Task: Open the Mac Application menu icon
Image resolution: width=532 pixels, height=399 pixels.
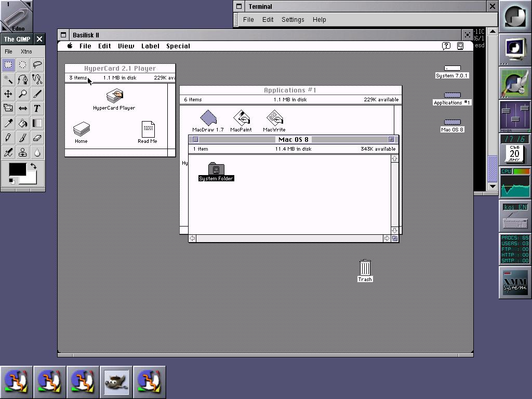Action: point(460,46)
